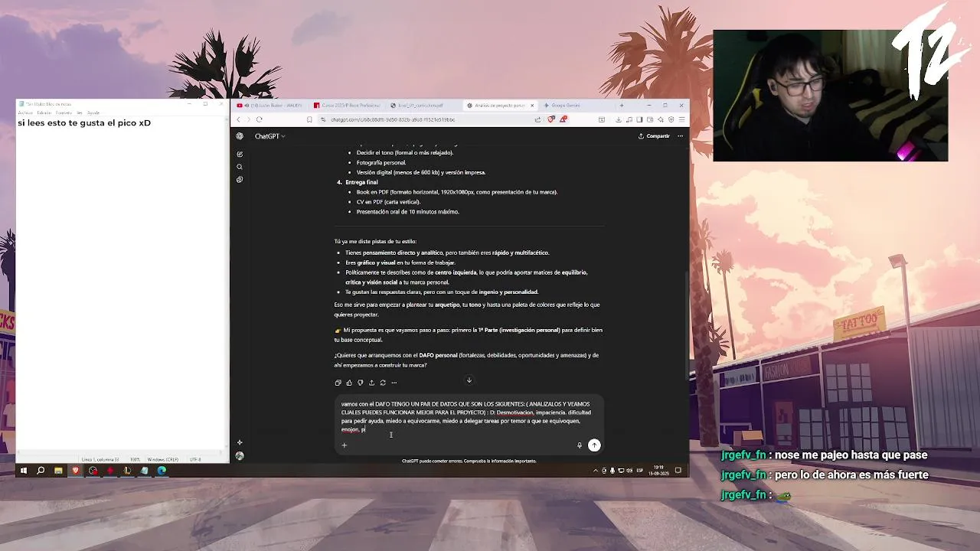Open more actions under the response
The width and height of the screenshot is (980, 551).
[394, 383]
